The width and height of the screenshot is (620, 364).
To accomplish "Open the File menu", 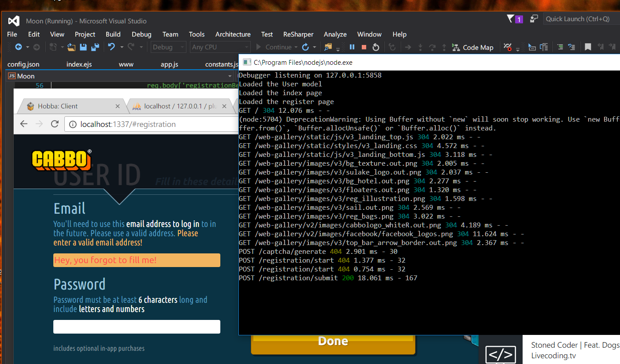I will [12, 34].
